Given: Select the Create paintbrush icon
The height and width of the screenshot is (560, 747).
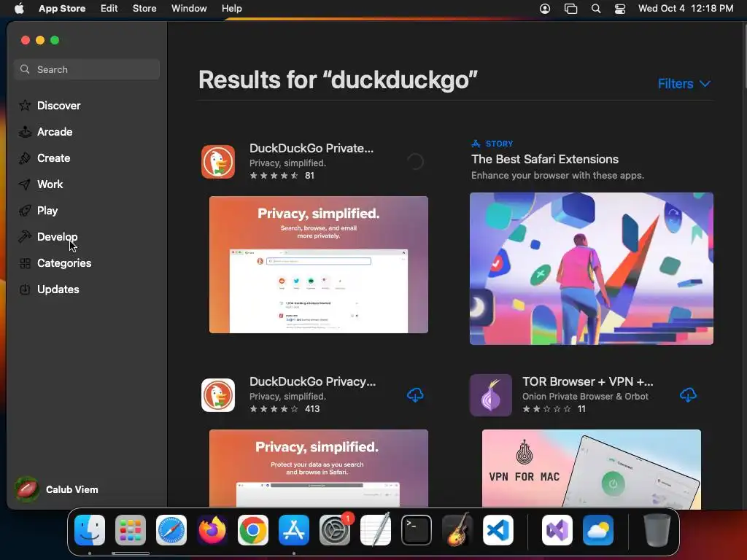Looking at the screenshot, I should (x=25, y=158).
